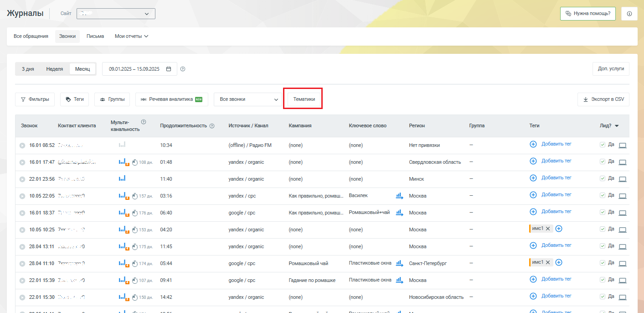Toggle lead checkbox for 10.05 22:05 call
The image size is (644, 313).
[603, 195]
